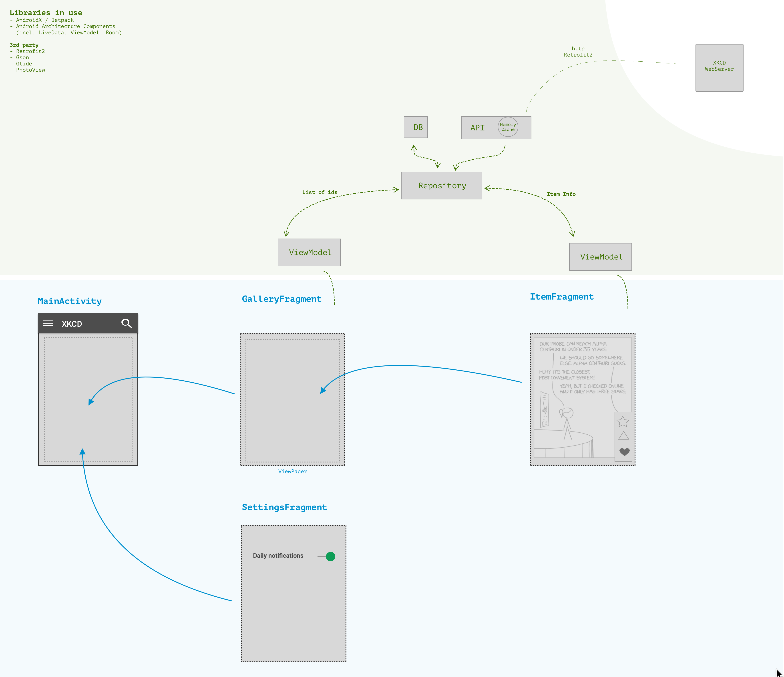Image resolution: width=784 pixels, height=677 pixels.
Task: Click the triangle icon in ItemFragment sidebar
Action: pyautogui.click(x=623, y=436)
